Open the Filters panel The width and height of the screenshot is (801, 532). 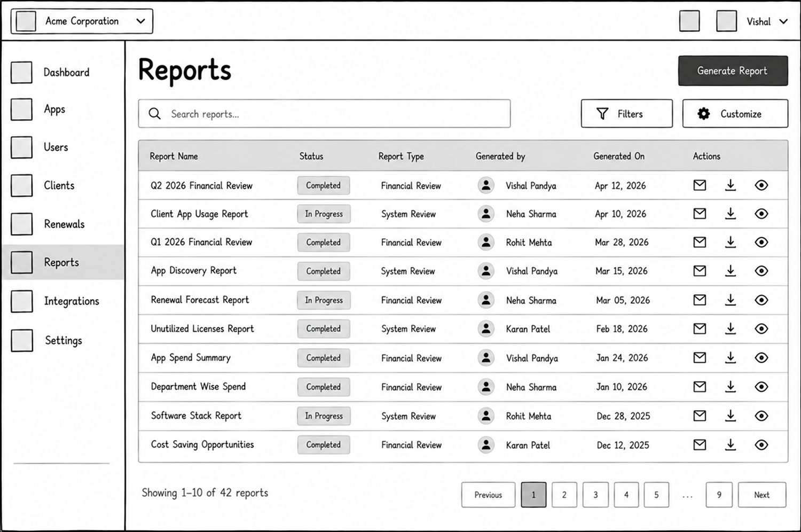(626, 113)
